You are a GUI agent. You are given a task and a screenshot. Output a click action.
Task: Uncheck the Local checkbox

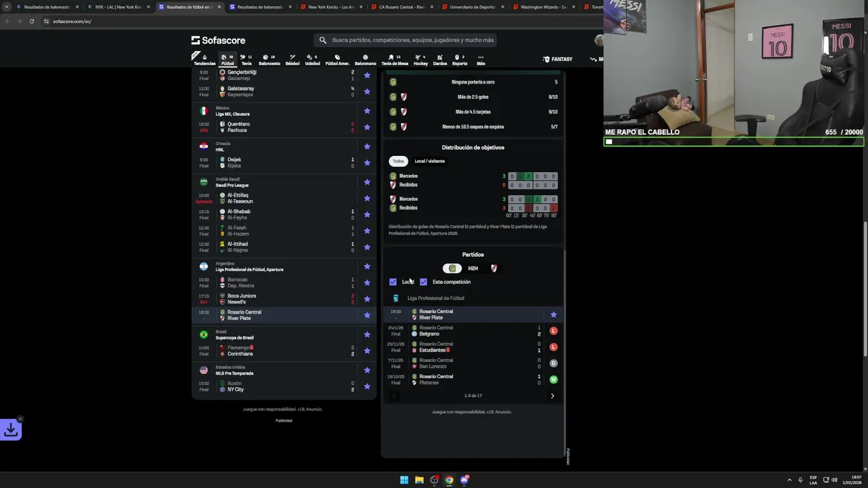coord(393,282)
